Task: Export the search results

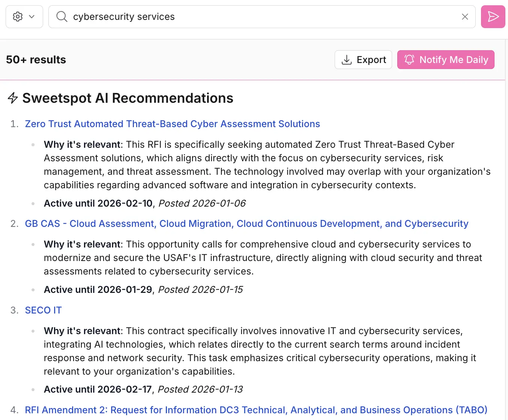Action: tap(363, 59)
